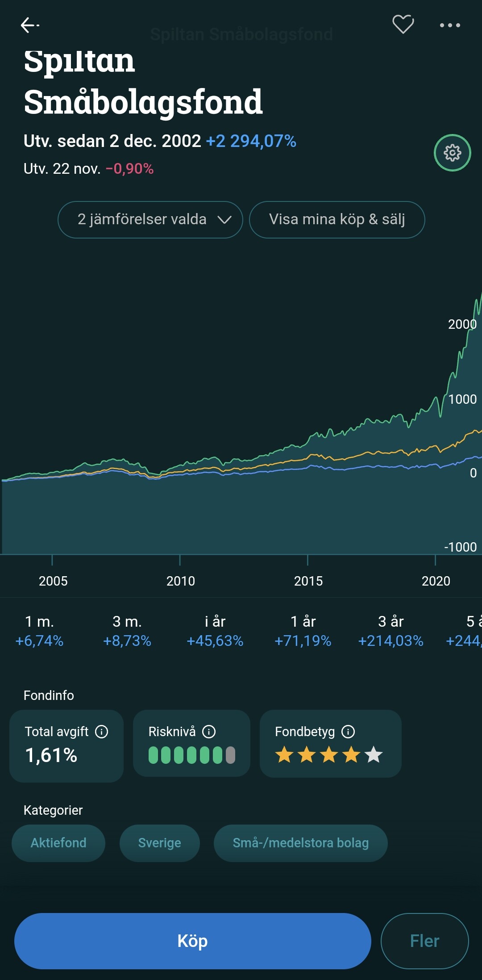
Task: Toggle 'Visa mina köp & sälj'
Action: click(337, 219)
